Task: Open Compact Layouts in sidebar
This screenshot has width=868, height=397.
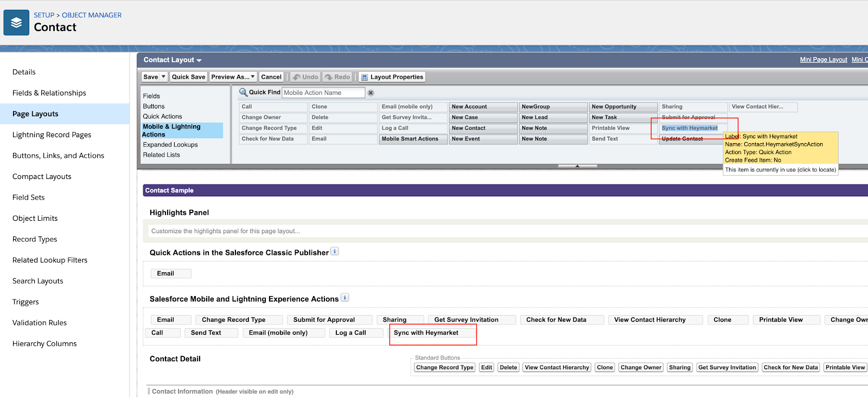Action: [42, 176]
